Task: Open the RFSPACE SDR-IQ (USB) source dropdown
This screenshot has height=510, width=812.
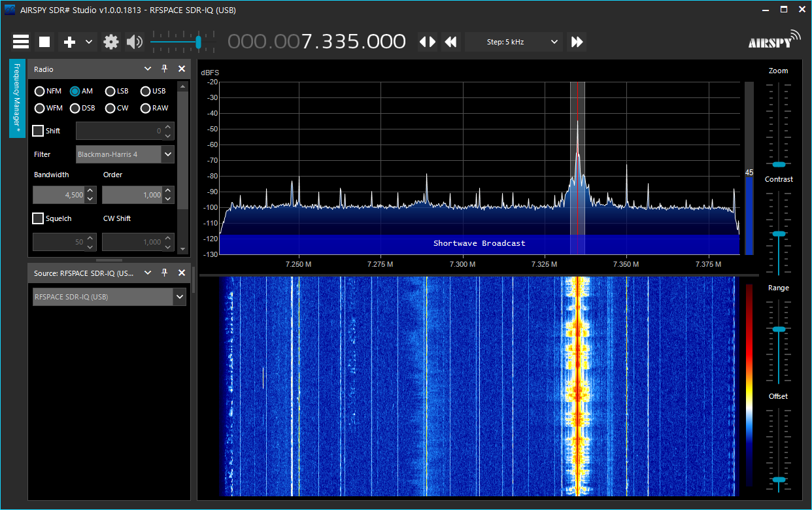Action: point(109,297)
